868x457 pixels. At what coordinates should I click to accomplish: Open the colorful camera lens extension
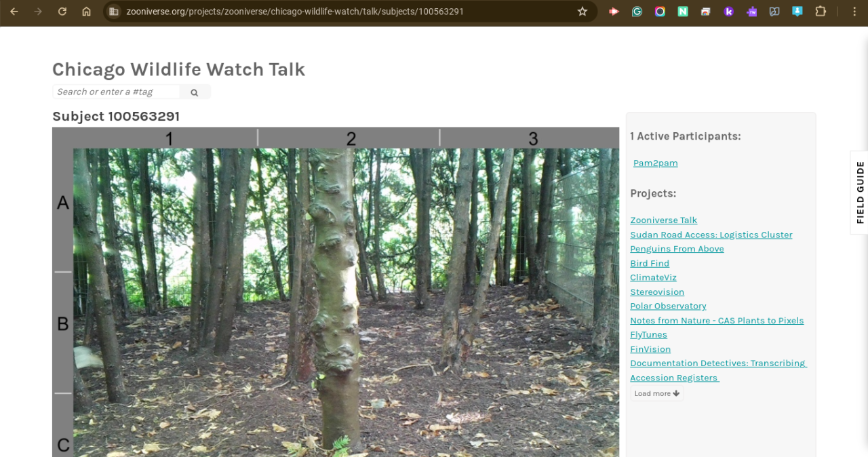[660, 12]
